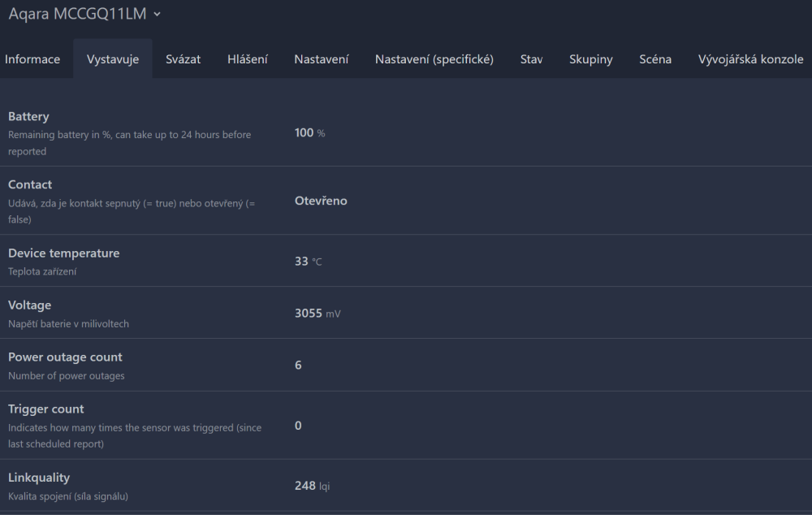Click the 'Teplota zařízení' description

[42, 271]
